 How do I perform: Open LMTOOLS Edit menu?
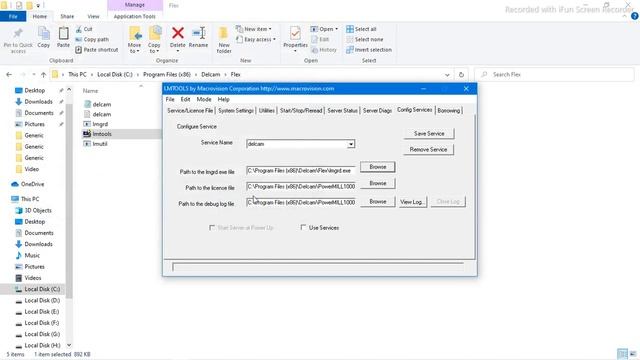[185, 99]
